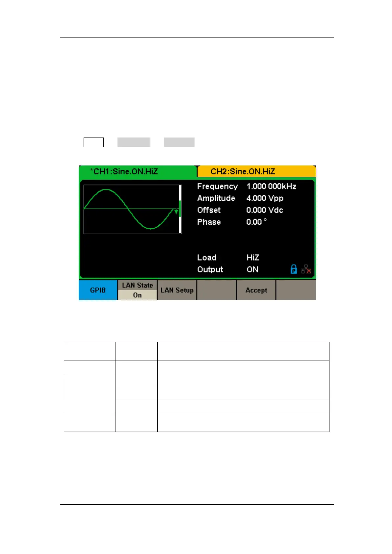Click the empty softkey after LAN Setup
This screenshot has height=554, width=392.
(217, 290)
